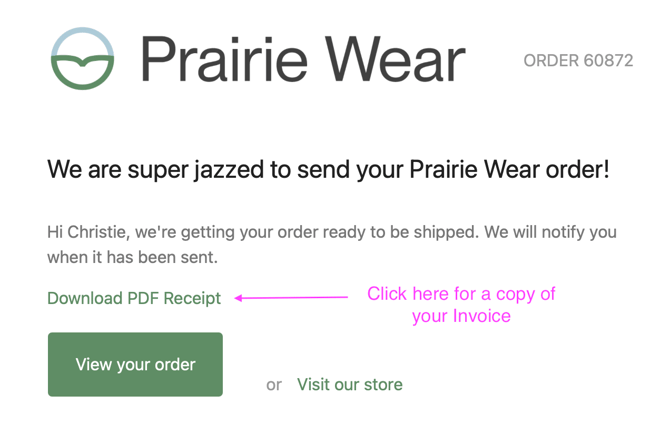Open the Visit our store link
The image size is (670, 425).
pos(350,384)
